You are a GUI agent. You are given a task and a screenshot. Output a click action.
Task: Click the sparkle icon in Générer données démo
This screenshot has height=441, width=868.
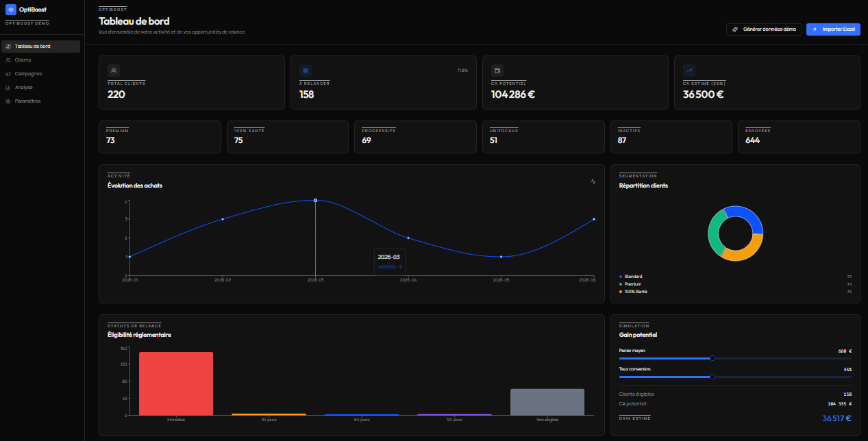click(735, 29)
